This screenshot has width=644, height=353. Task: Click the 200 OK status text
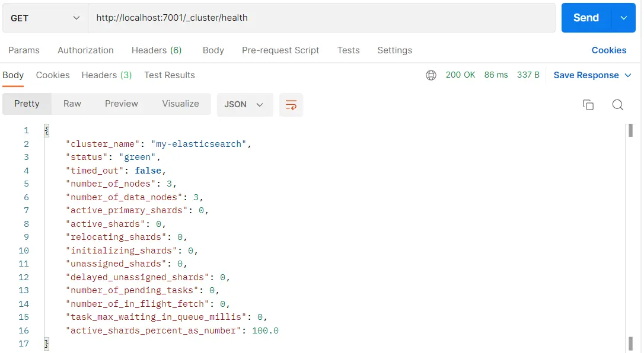pyautogui.click(x=460, y=75)
